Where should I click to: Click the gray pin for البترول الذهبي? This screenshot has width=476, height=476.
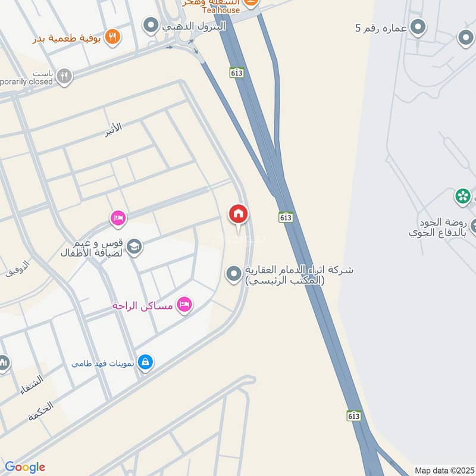pos(151,26)
